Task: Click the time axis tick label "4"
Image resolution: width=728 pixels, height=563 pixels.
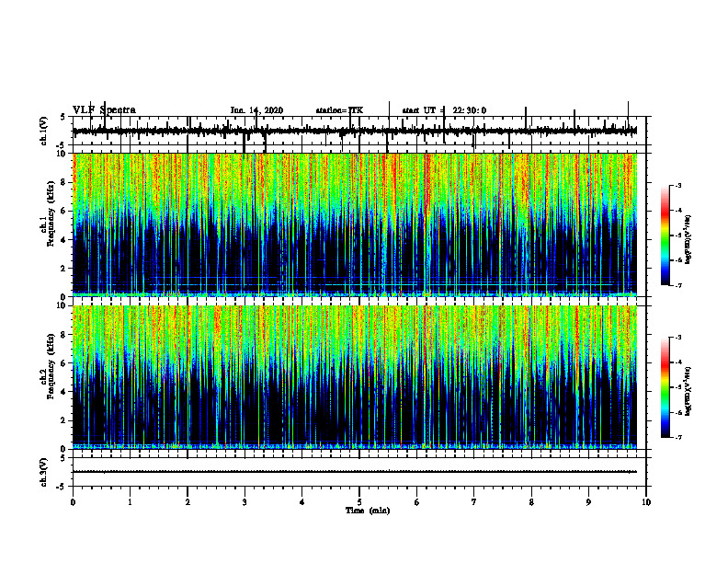Action: coord(302,502)
